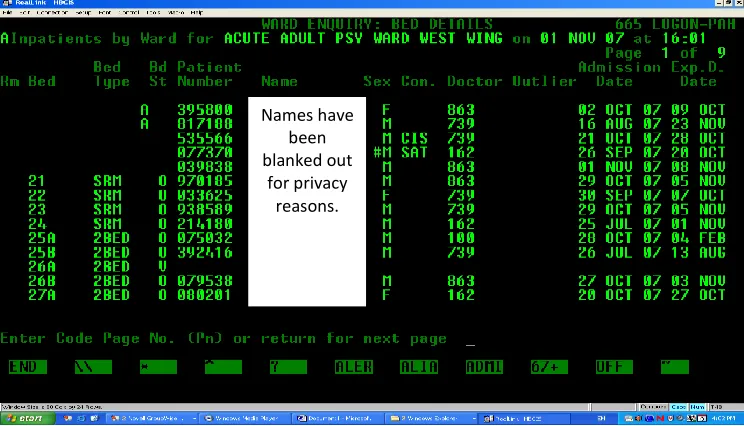Switch to Document1 Microsoft Word in taskbar
Image resolution: width=744 pixels, height=426 pixels.
(x=339, y=418)
